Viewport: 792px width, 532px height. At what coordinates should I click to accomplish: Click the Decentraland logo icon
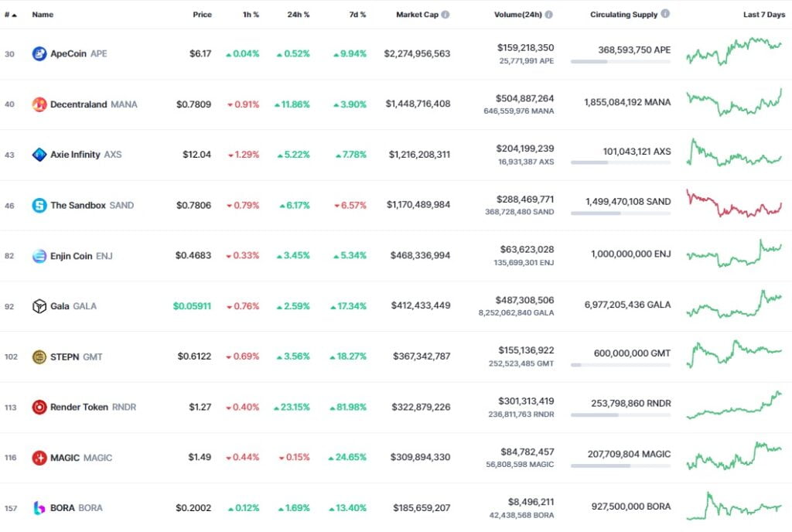pos(39,104)
